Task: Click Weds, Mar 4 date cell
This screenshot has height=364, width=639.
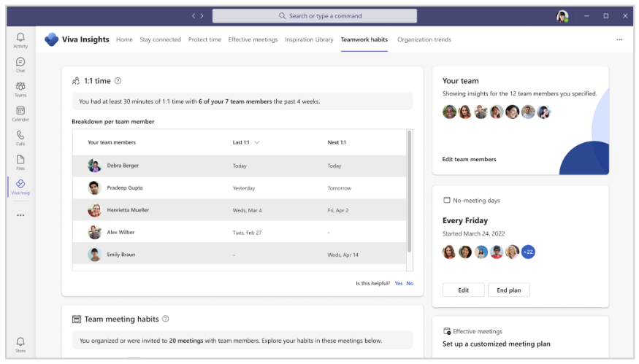Action: pos(247,211)
